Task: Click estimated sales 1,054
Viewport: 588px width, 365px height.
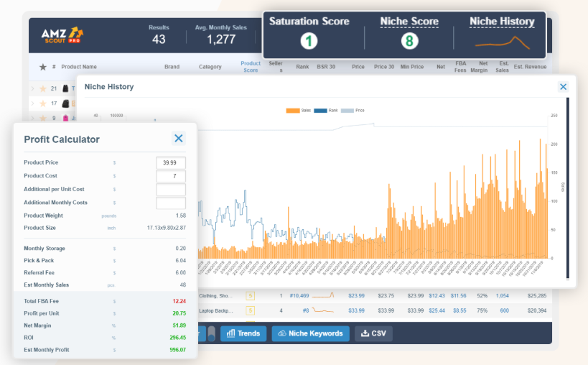Action: coord(502,296)
